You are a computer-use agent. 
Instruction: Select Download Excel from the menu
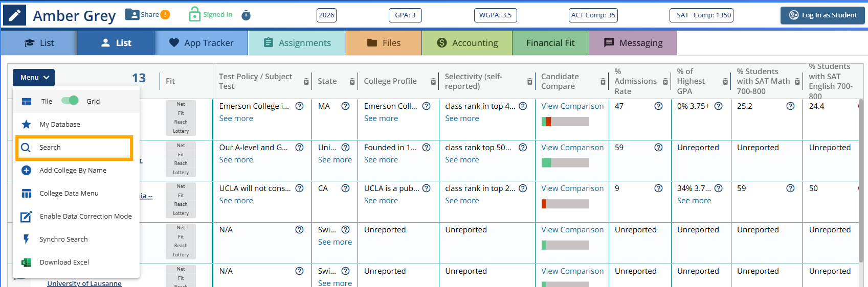coord(76,262)
